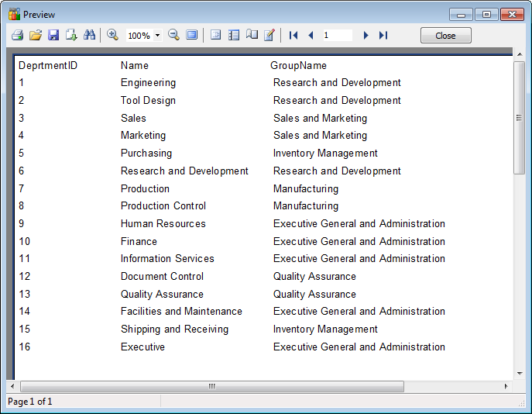Open Find with the binoculars icon
This screenshot has height=414, width=532.
point(89,35)
